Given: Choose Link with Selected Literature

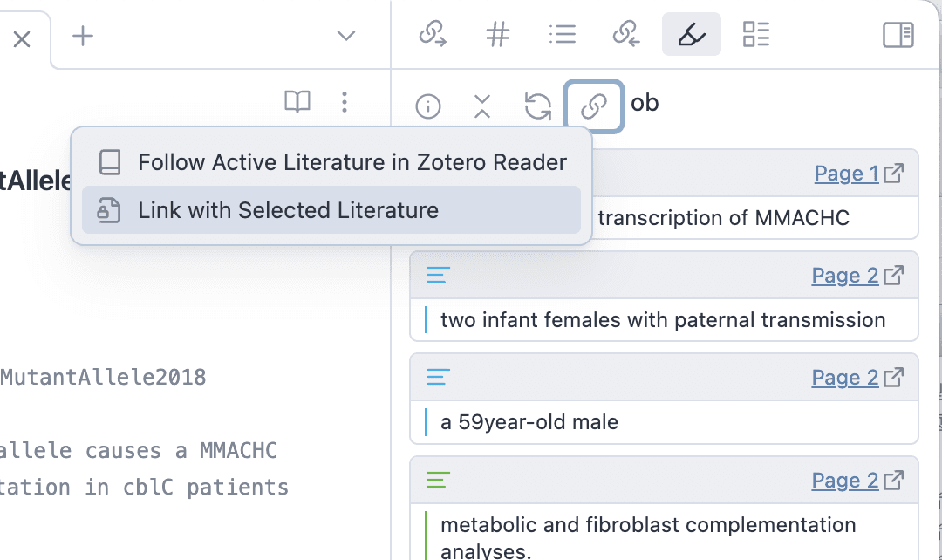Looking at the screenshot, I should 331,210.
